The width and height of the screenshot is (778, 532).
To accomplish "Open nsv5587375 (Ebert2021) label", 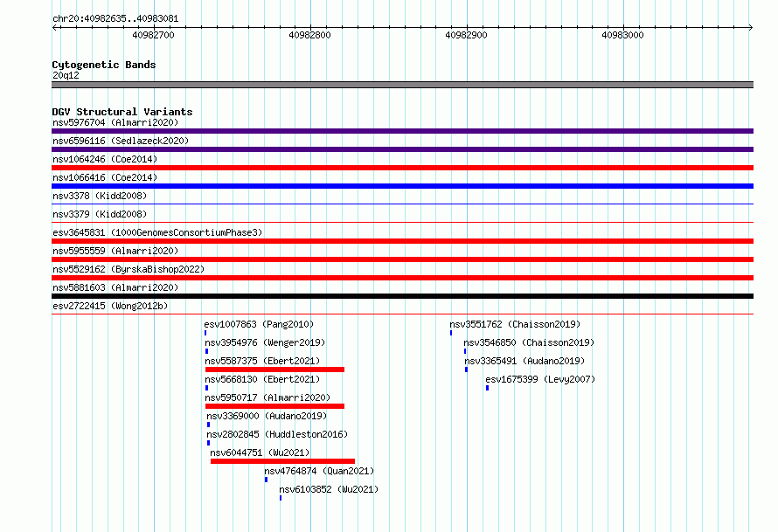I will (262, 361).
